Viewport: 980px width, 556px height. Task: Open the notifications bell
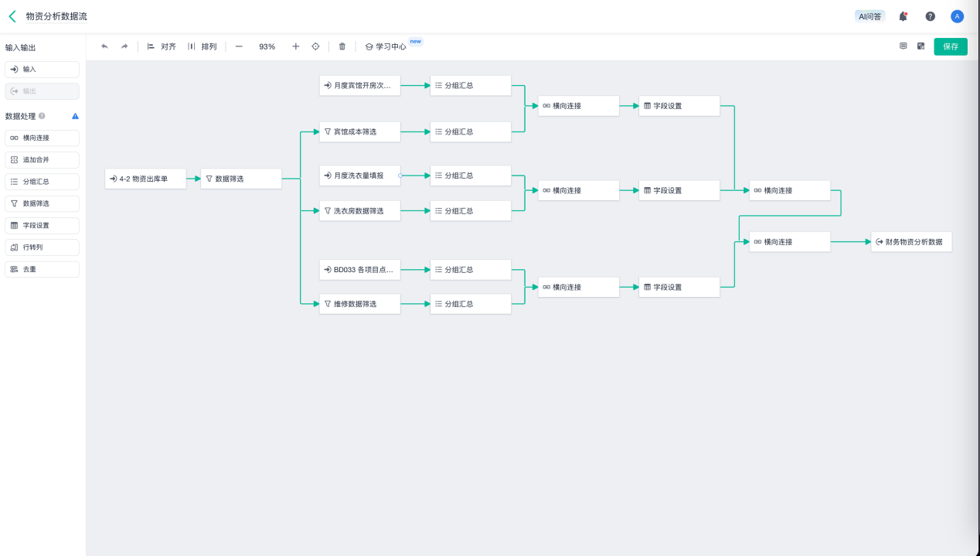903,16
